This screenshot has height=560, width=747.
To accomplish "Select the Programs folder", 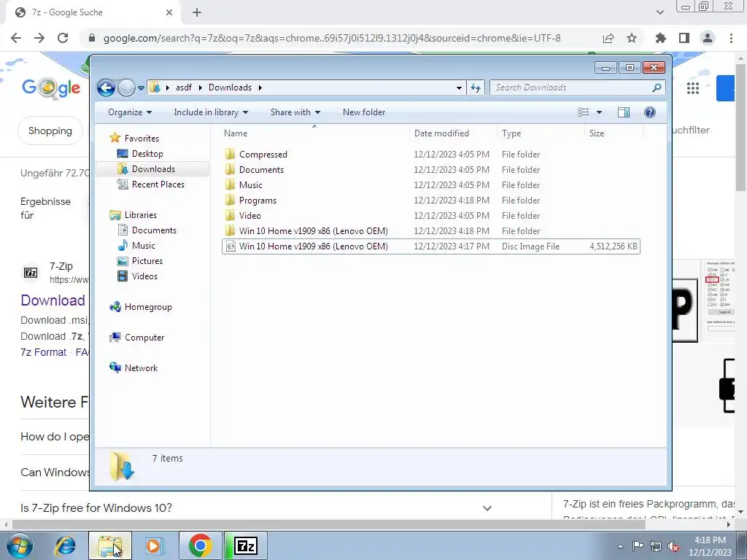I will (258, 201).
